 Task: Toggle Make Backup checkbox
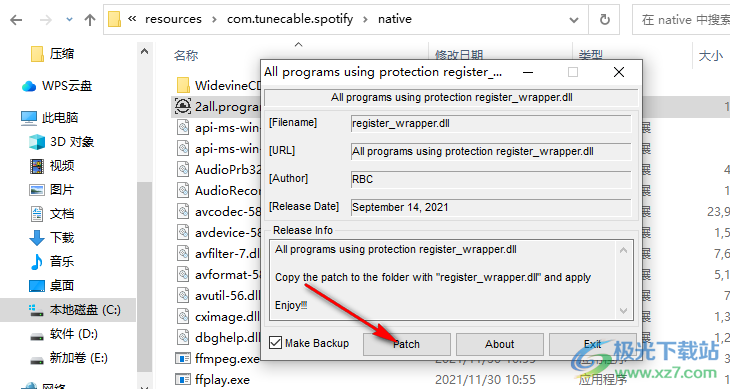pyautogui.click(x=276, y=343)
